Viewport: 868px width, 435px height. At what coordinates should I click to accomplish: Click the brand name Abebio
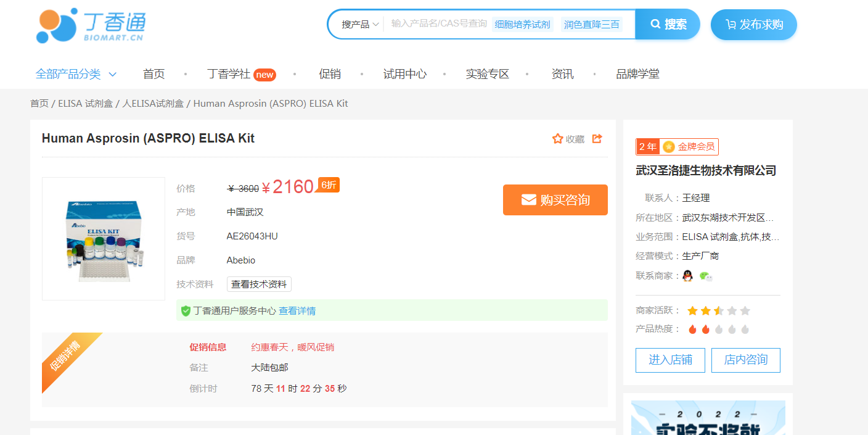[x=241, y=260]
